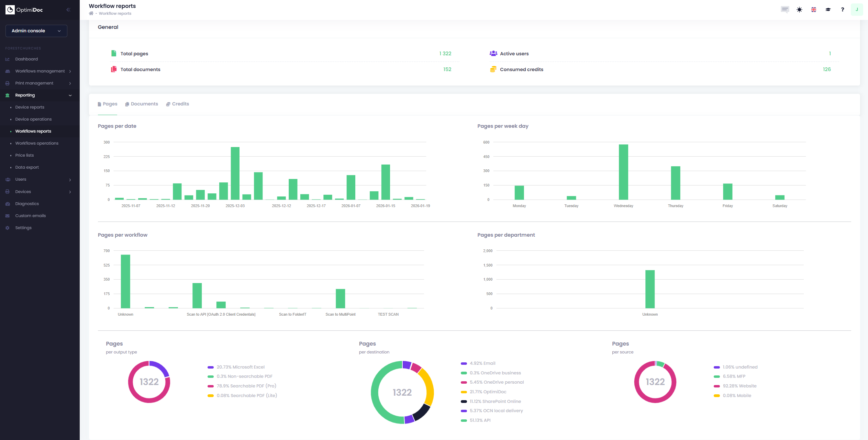Open user avatar J menu

(857, 10)
